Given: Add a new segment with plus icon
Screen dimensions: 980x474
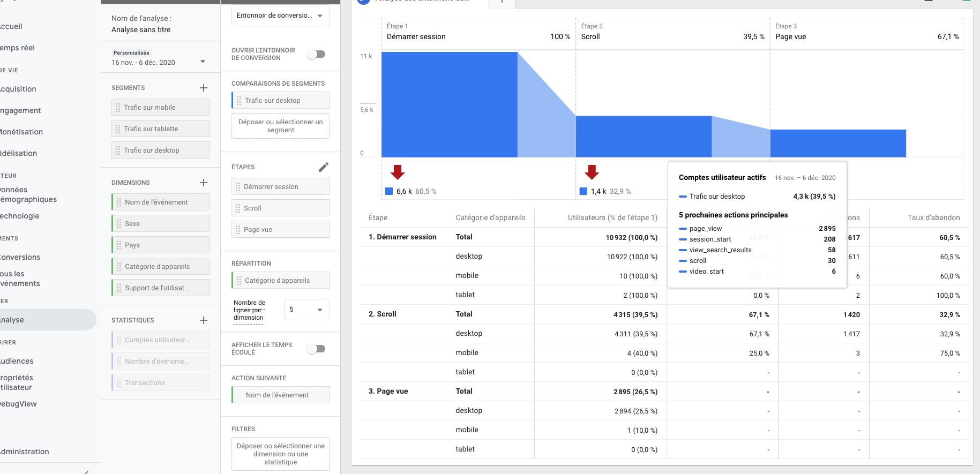Looking at the screenshot, I should click(204, 88).
